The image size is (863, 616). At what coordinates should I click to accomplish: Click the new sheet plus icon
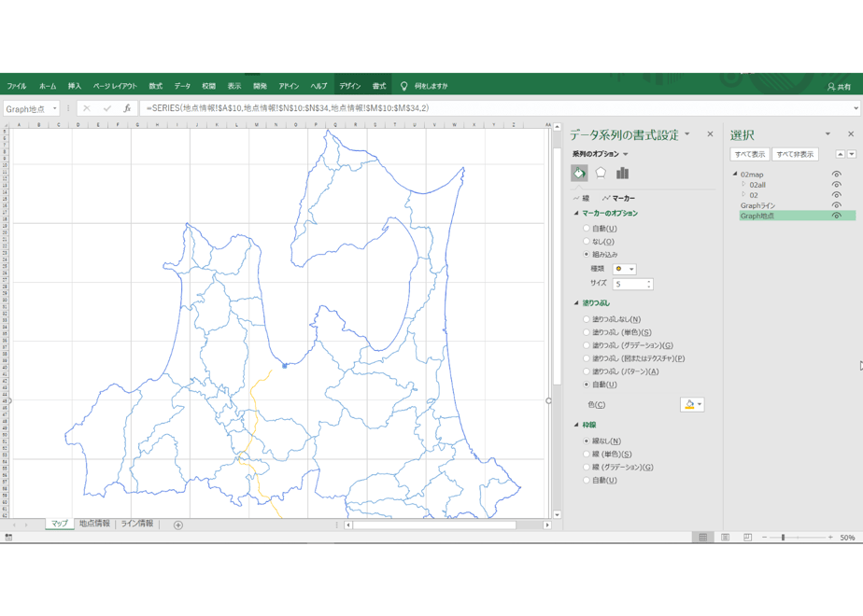[x=177, y=525]
